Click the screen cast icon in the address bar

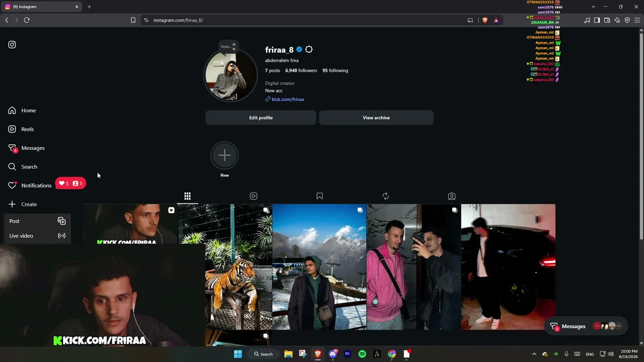point(470,20)
